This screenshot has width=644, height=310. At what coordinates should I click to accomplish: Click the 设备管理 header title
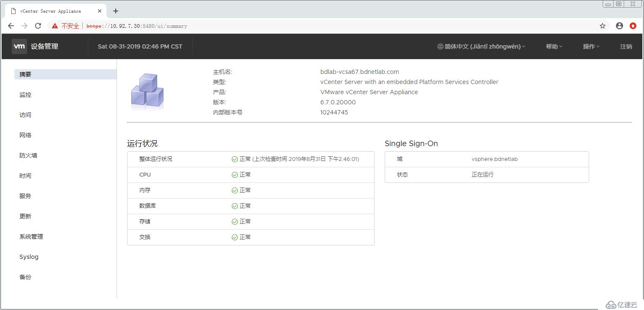[x=44, y=46]
